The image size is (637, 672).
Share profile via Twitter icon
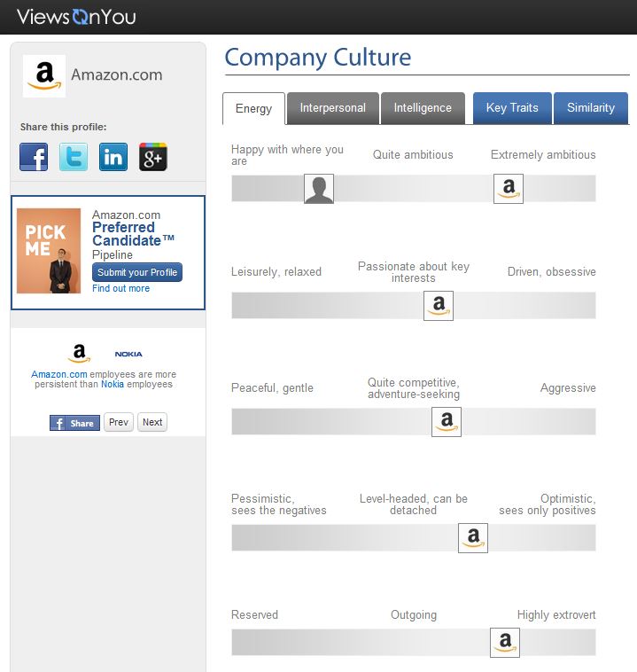74,157
